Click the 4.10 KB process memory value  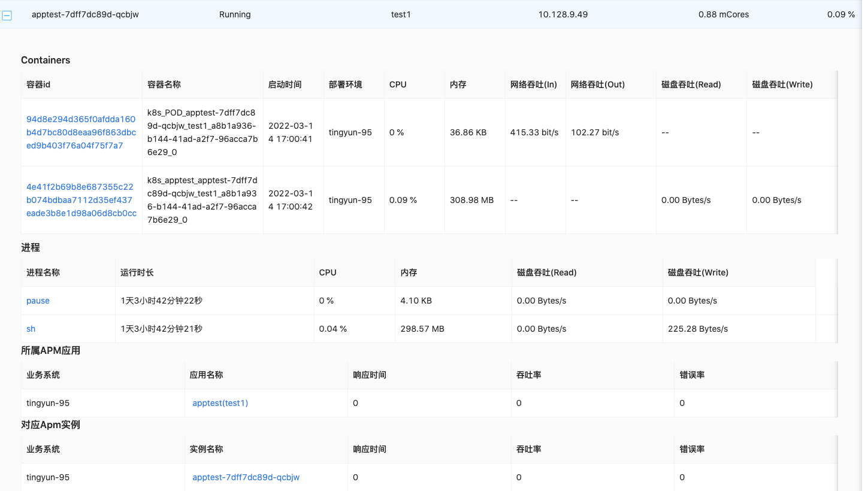(416, 301)
